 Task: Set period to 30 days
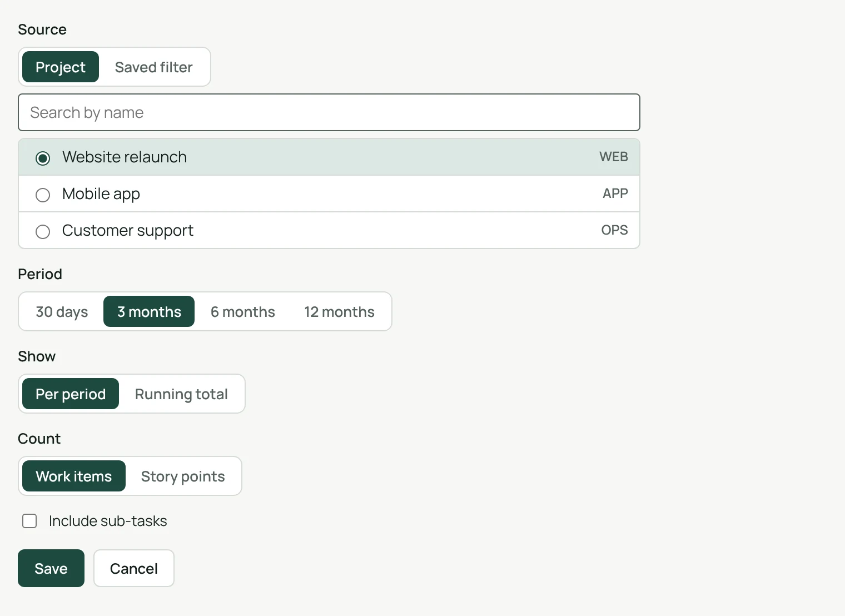click(x=62, y=311)
